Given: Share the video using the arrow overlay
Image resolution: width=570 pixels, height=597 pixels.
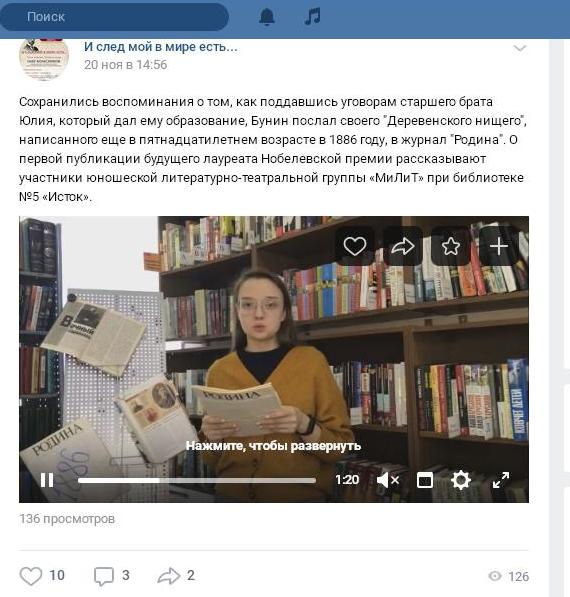Looking at the screenshot, I should point(402,246).
